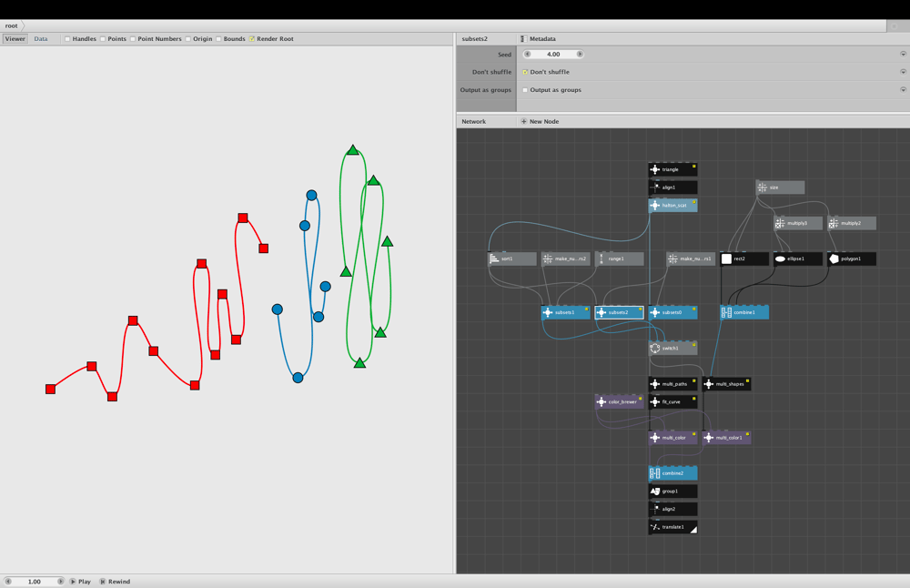Toggle the Point Numbers checkbox
This screenshot has width=910, height=588.
click(133, 39)
